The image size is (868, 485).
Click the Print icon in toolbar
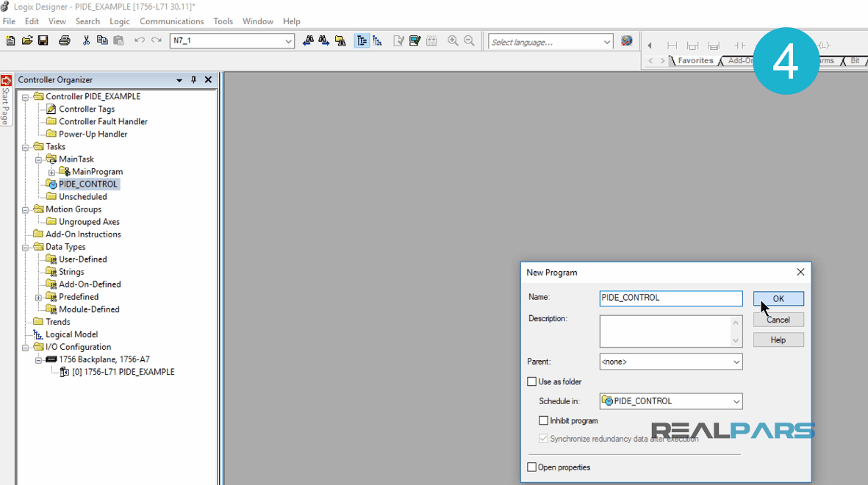click(x=64, y=40)
